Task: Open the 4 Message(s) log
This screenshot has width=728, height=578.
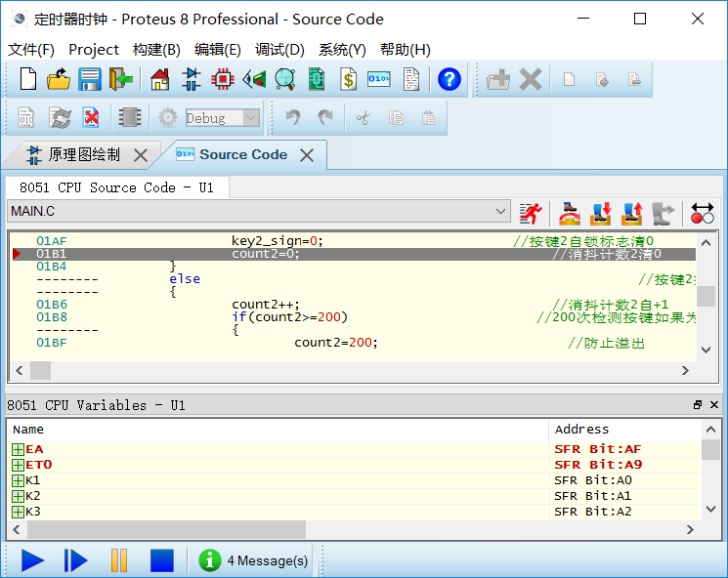Action: [253, 560]
